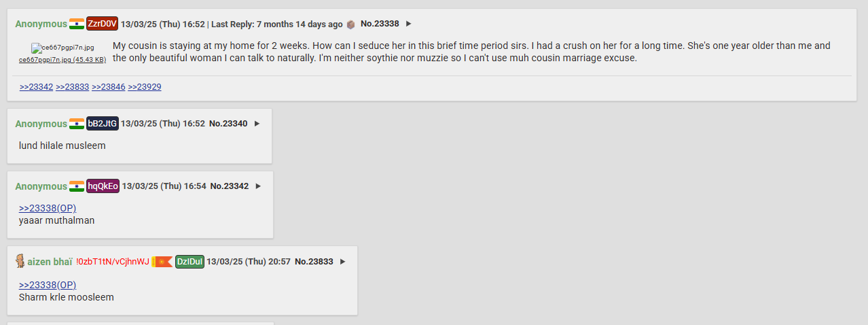The height and width of the screenshot is (325, 868).
Task: Go to the >>23929 backlink reply
Action: click(x=144, y=87)
